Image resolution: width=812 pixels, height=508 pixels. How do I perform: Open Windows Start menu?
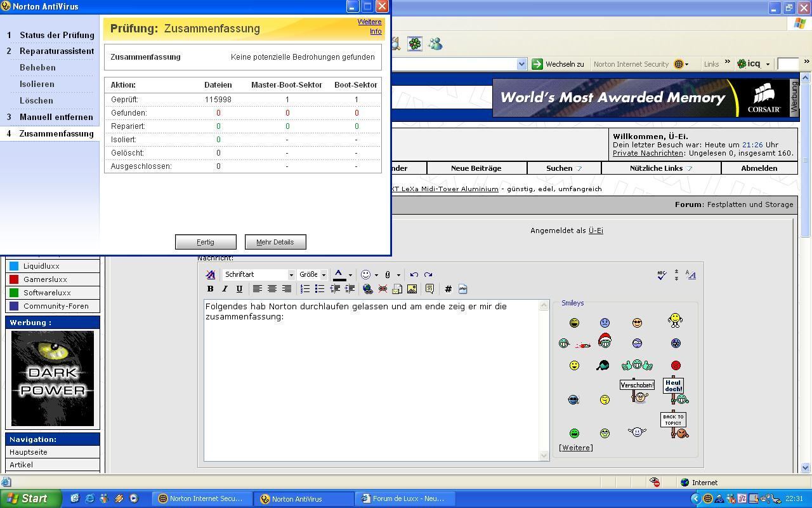30,498
